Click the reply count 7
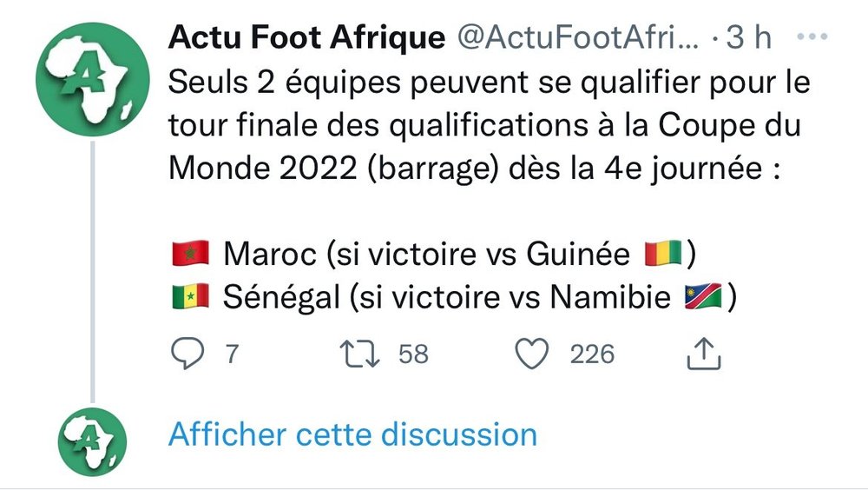This screenshot has width=868, height=490. 231,354
